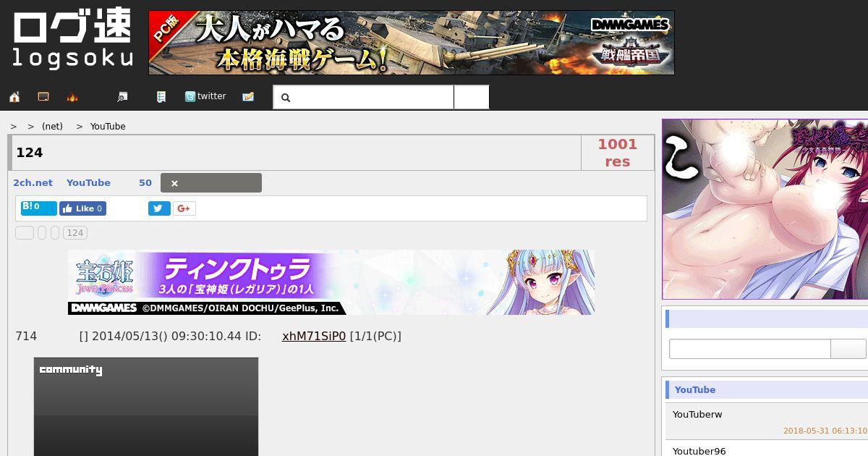Share via the Google Plus button
Image resolution: width=868 pixels, height=456 pixels.
click(184, 208)
